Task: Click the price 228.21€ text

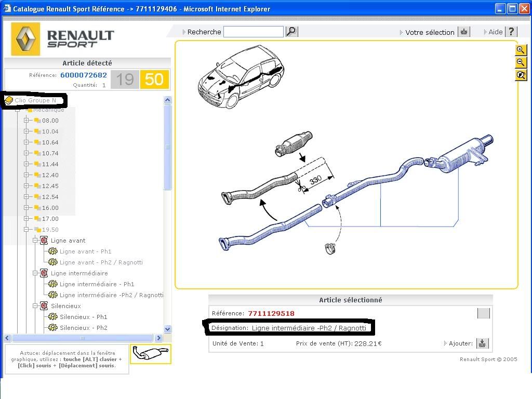Action: pos(368,343)
